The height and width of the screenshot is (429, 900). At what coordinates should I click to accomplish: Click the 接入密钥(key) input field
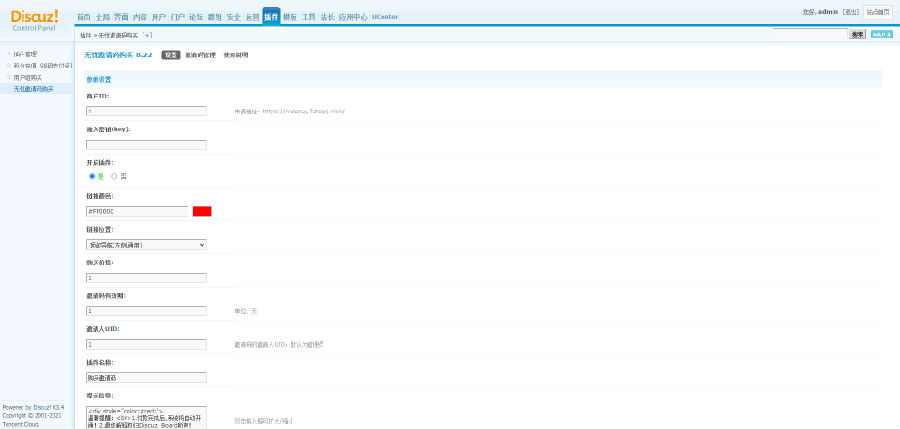click(146, 145)
